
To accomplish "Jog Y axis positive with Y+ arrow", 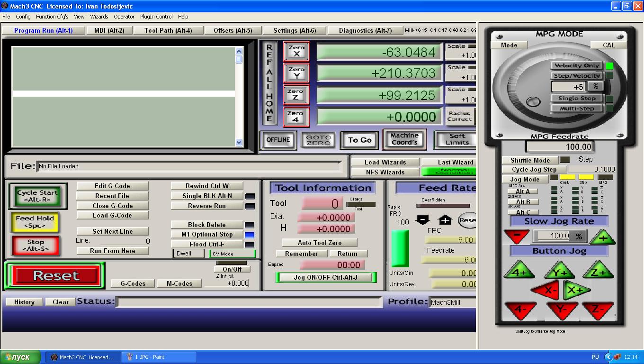I will click(559, 271).
